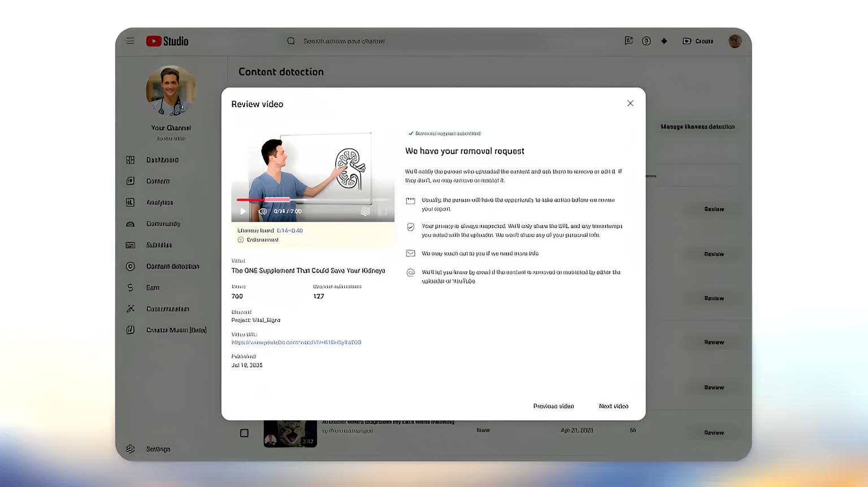This screenshot has height=487, width=868.
Task: Open the Create menu in the top bar
Action: click(x=697, y=41)
